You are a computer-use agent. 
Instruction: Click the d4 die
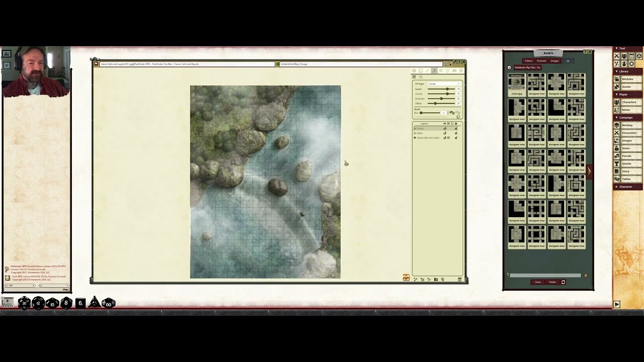click(94, 303)
